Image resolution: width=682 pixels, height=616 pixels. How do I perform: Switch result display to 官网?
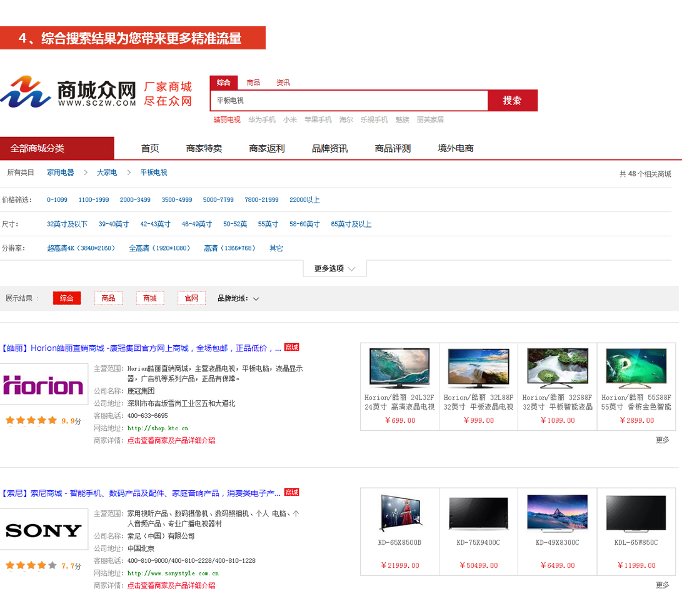point(191,298)
